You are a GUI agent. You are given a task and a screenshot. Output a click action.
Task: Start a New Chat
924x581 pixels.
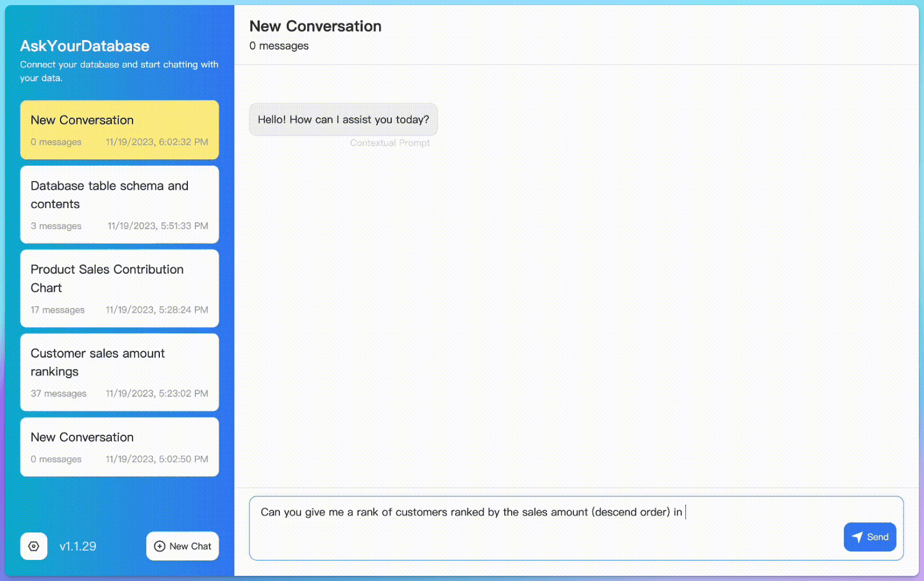[182, 546]
